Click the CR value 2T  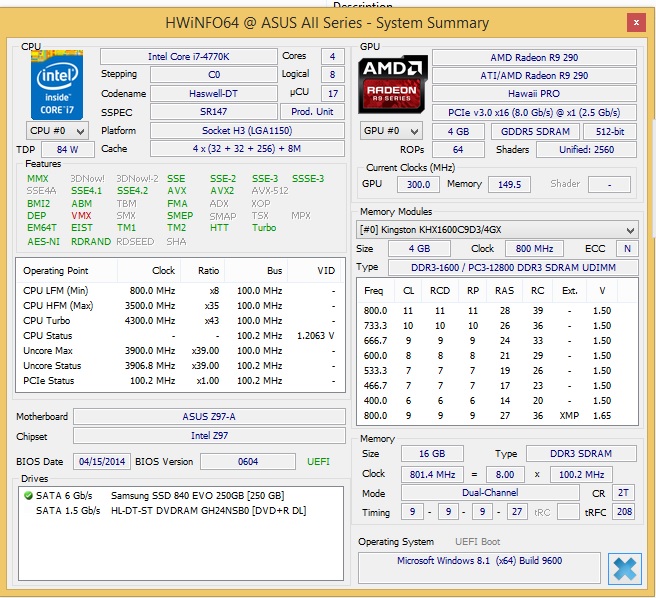pyautogui.click(x=623, y=493)
